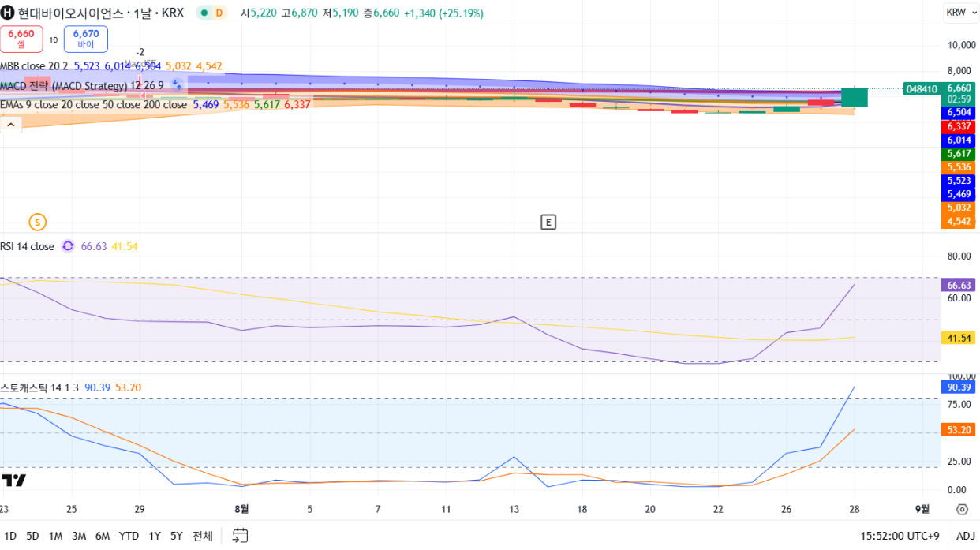Image resolution: width=980 pixels, height=550 pixels.
Task: Click the 8월 date on the time axis
Action: pyautogui.click(x=242, y=509)
